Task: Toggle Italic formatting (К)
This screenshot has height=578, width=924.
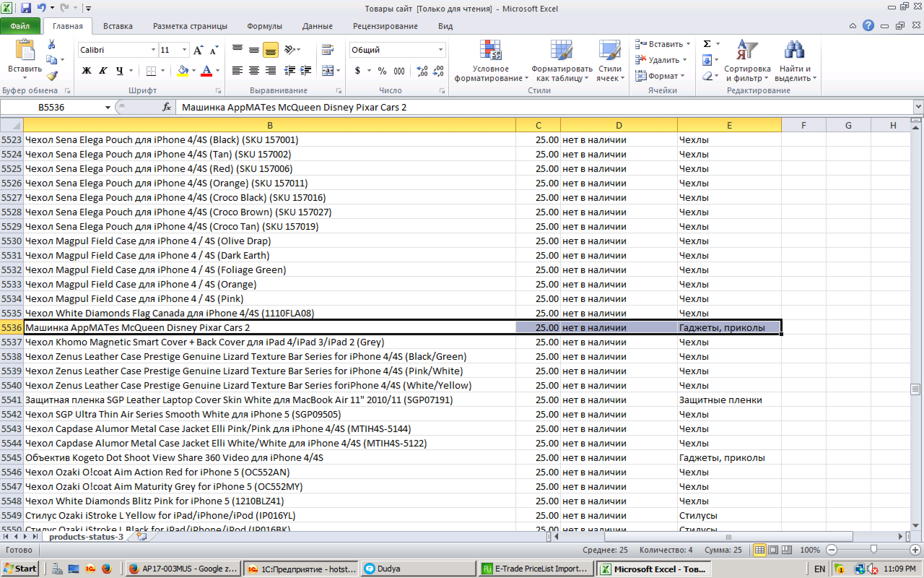Action: click(103, 71)
